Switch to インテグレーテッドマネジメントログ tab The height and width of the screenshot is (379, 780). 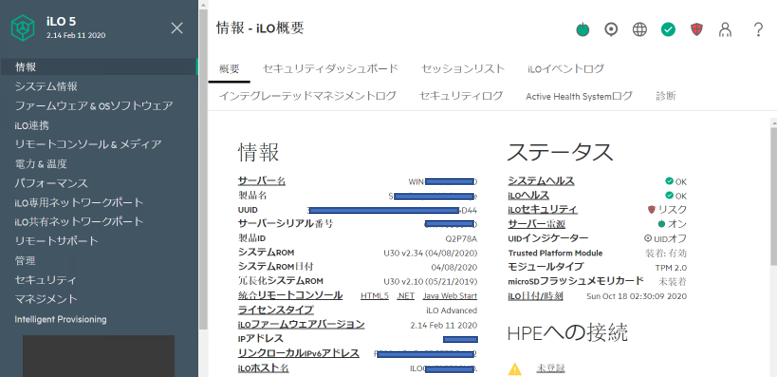(307, 96)
